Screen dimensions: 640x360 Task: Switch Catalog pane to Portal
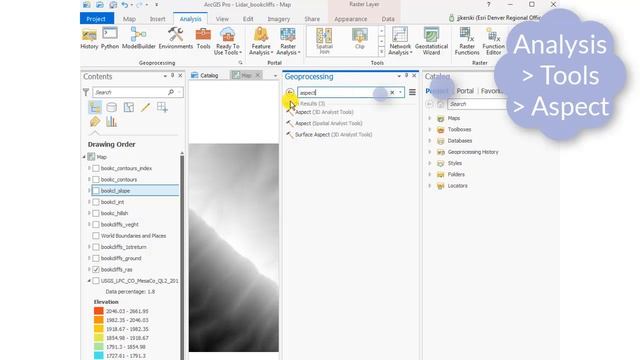(x=465, y=91)
